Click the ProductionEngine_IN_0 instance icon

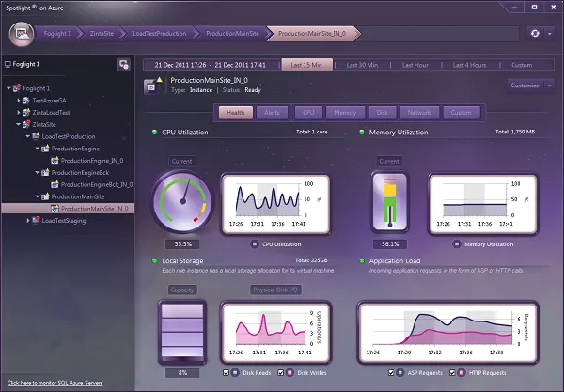pyautogui.click(x=55, y=161)
